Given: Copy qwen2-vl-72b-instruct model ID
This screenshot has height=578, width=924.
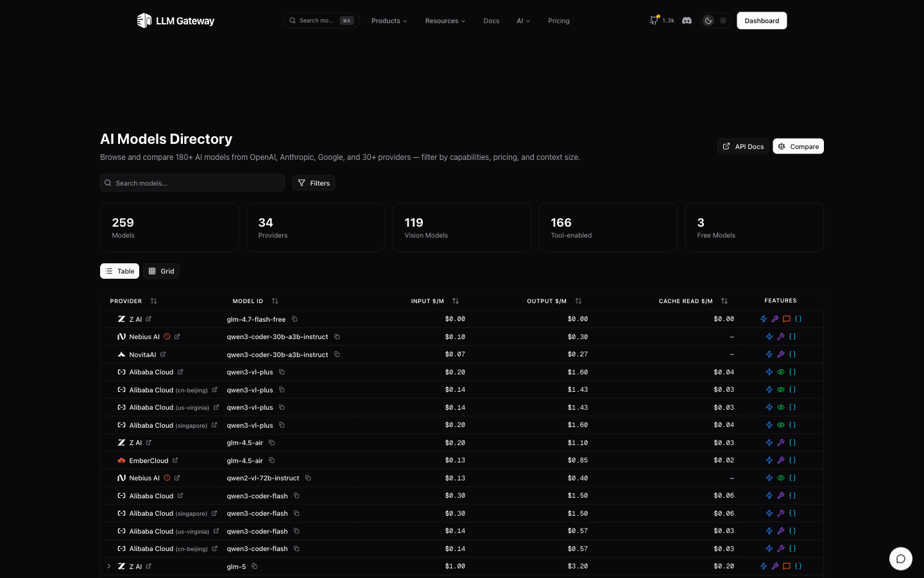Looking at the screenshot, I should (308, 478).
